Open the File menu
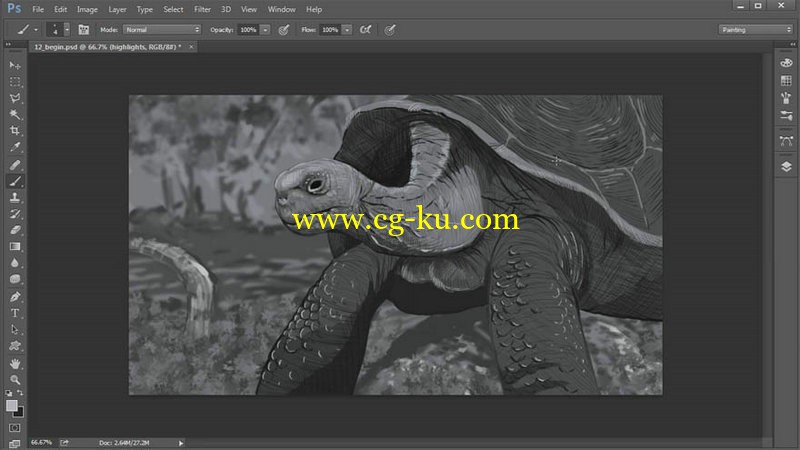Screen dimensions: 800x450 [x=38, y=9]
